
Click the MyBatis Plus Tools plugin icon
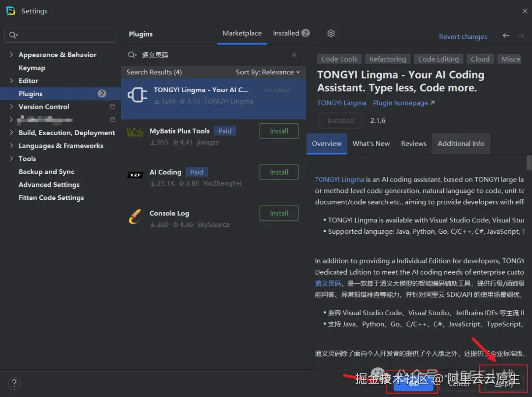(135, 133)
